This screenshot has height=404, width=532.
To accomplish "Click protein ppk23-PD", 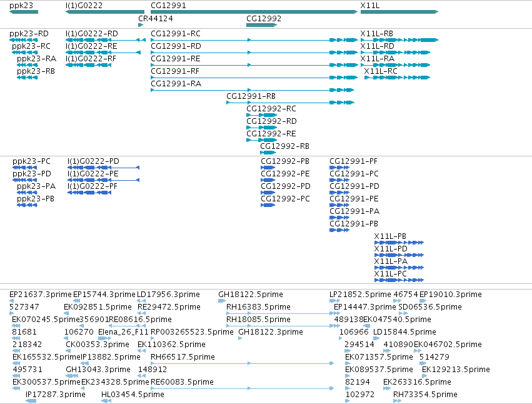I will (24, 180).
